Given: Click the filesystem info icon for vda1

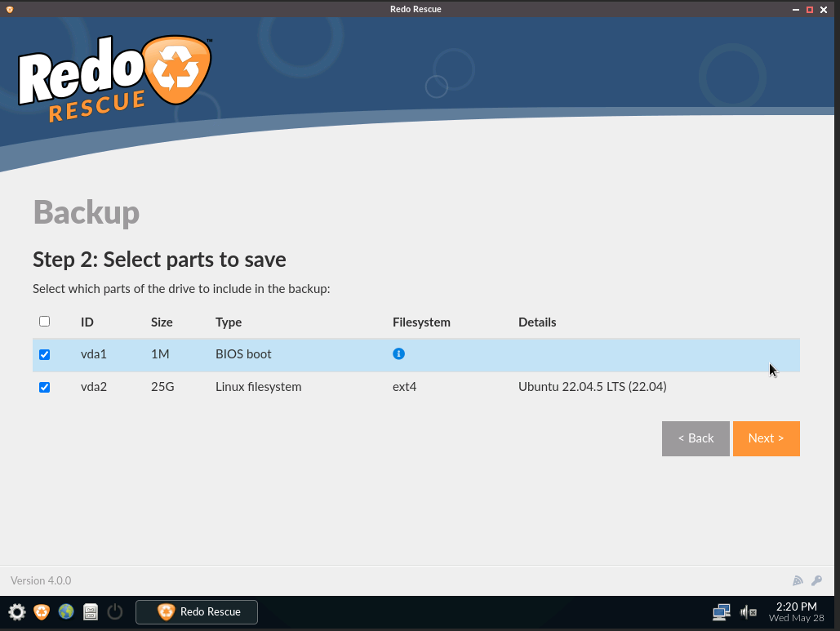Looking at the screenshot, I should tap(398, 353).
